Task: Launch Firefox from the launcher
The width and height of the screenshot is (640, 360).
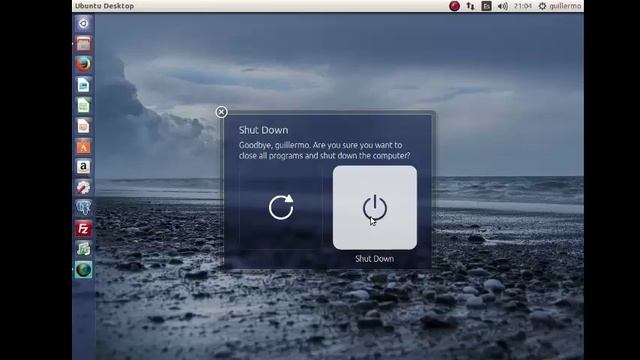Action: coord(84,64)
